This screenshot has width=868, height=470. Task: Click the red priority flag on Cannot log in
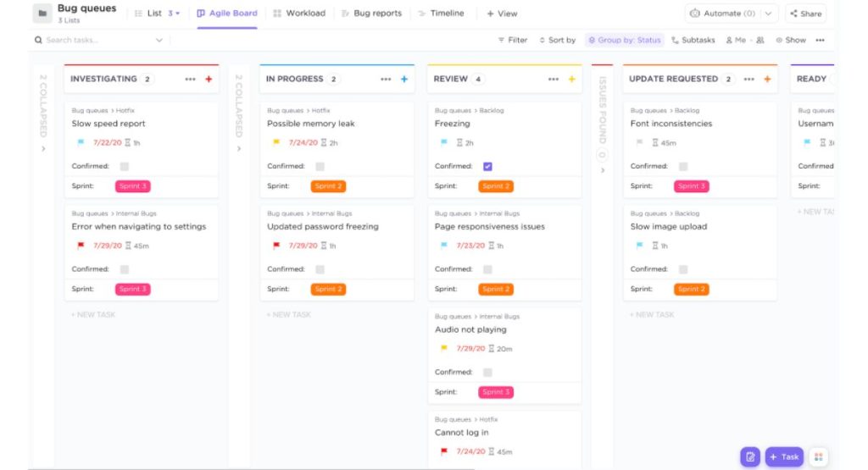[443, 451]
